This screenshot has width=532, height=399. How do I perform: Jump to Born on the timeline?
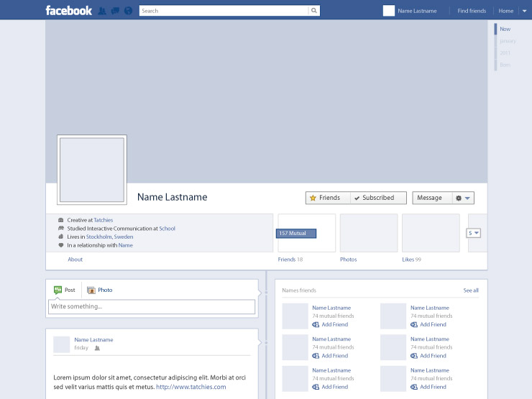click(505, 65)
